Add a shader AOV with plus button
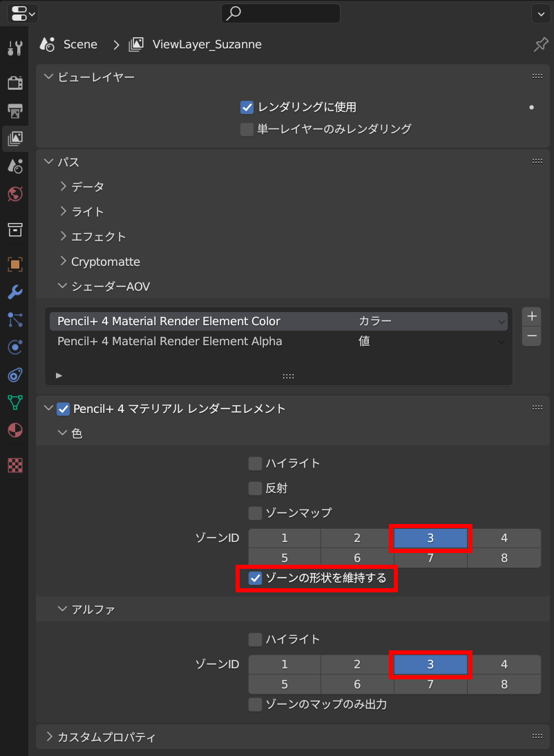This screenshot has height=756, width=554. pos(532,317)
